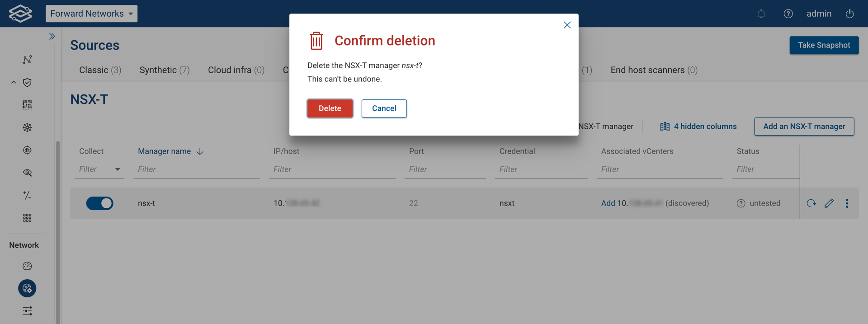Sort by Manager name column

[x=164, y=151]
